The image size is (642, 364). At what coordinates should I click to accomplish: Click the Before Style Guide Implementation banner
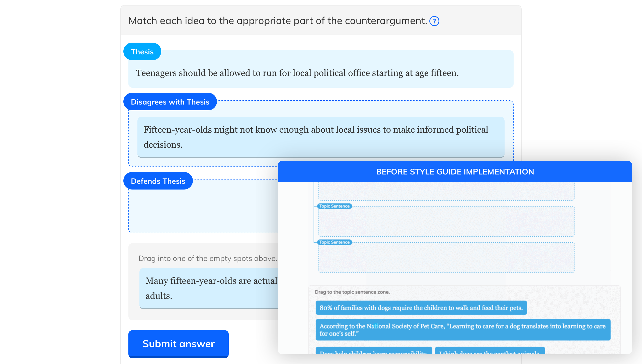[x=455, y=172]
